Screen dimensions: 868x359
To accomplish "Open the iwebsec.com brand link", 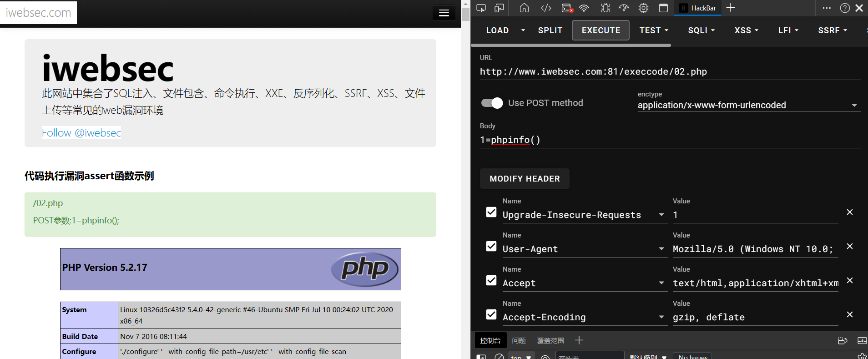I will (38, 13).
